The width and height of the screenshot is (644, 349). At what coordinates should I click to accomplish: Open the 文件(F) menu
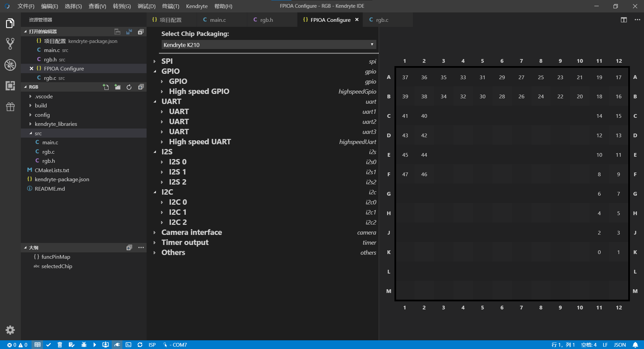(26, 6)
